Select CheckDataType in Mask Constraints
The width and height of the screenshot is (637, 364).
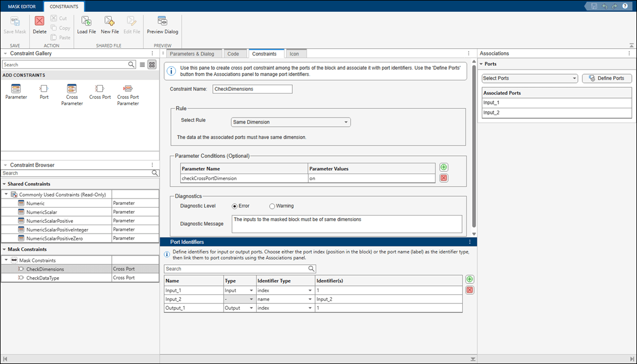(x=43, y=278)
